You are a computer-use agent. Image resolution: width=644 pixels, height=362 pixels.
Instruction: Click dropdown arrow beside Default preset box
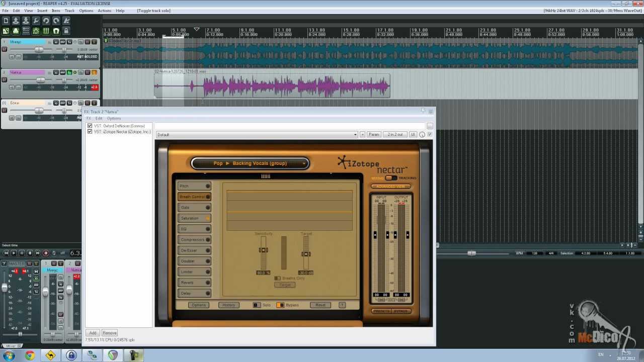tap(355, 134)
